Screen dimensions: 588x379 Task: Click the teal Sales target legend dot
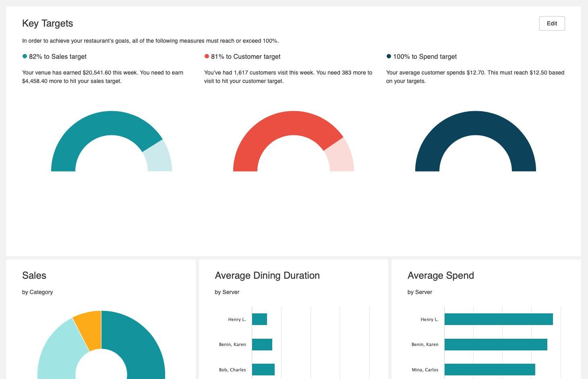(x=25, y=56)
